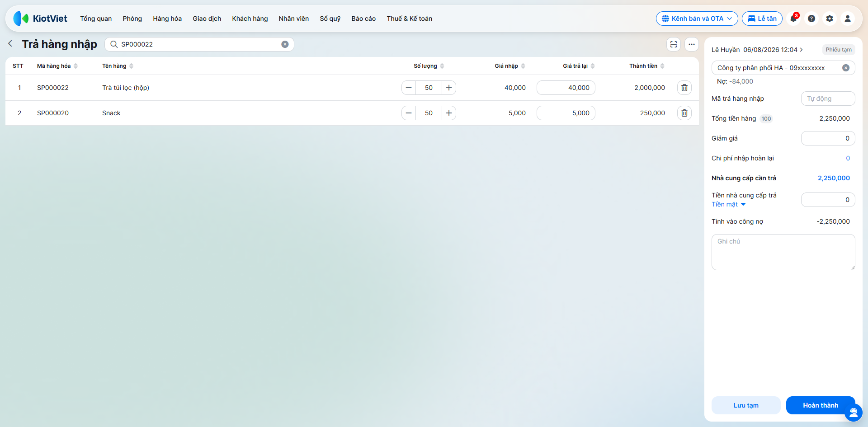Click the Hoàn thành button
868x427 pixels.
pos(821,405)
